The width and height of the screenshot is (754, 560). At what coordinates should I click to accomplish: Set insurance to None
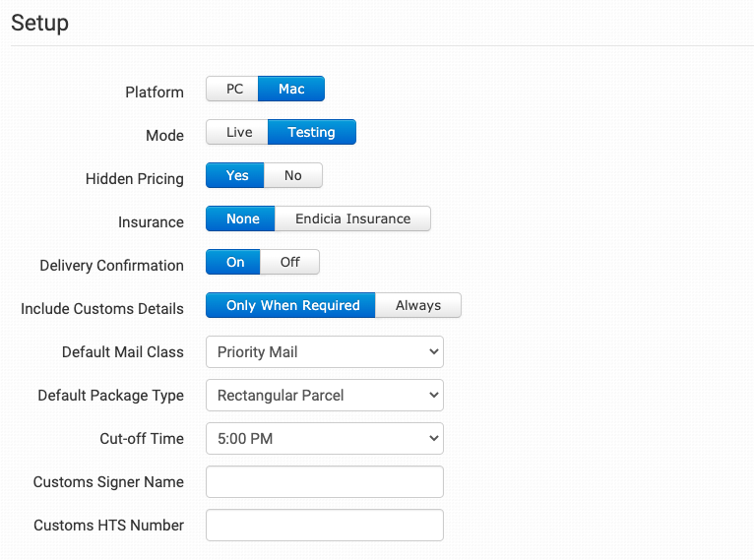(x=242, y=219)
